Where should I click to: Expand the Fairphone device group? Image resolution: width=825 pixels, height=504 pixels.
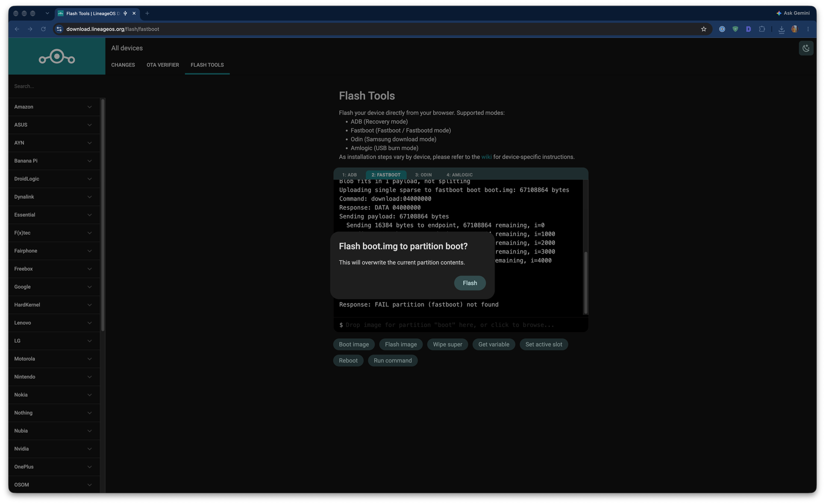pyautogui.click(x=54, y=251)
